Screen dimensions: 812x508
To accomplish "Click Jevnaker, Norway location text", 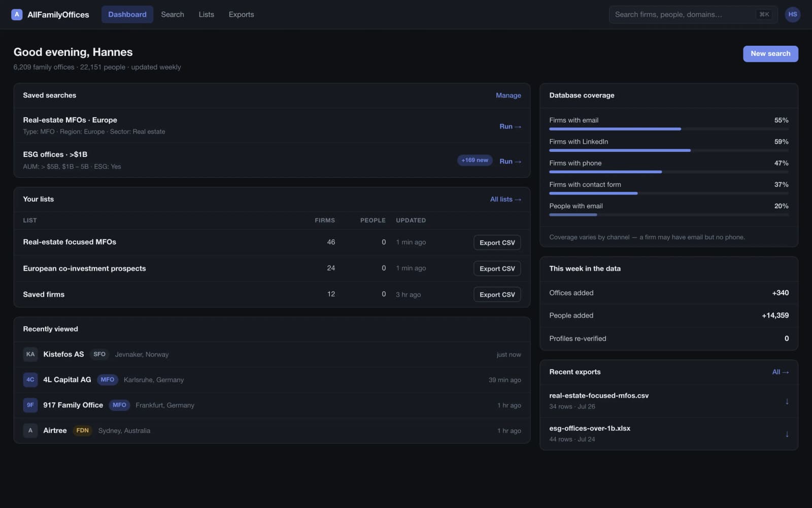I will (x=142, y=354).
